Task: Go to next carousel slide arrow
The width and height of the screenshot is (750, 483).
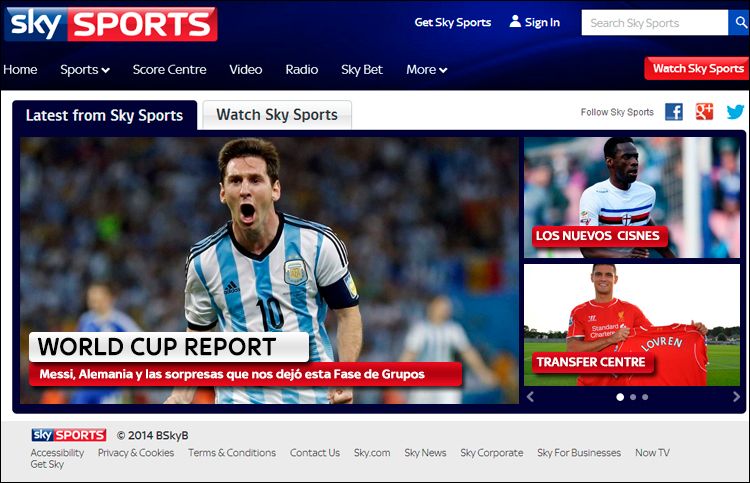Action: click(736, 396)
